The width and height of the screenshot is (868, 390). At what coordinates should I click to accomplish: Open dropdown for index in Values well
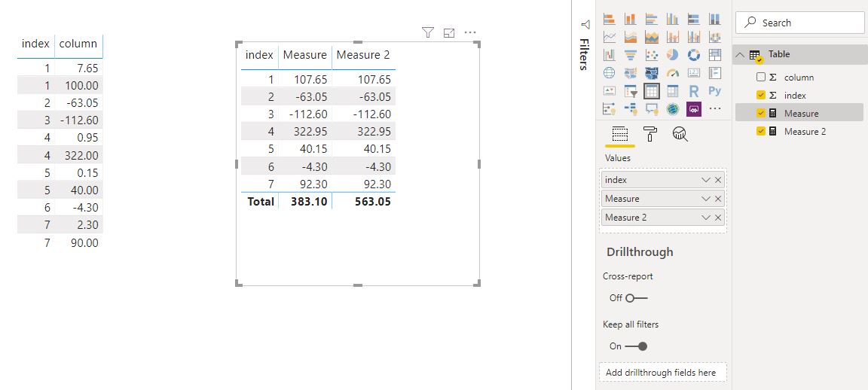point(706,180)
